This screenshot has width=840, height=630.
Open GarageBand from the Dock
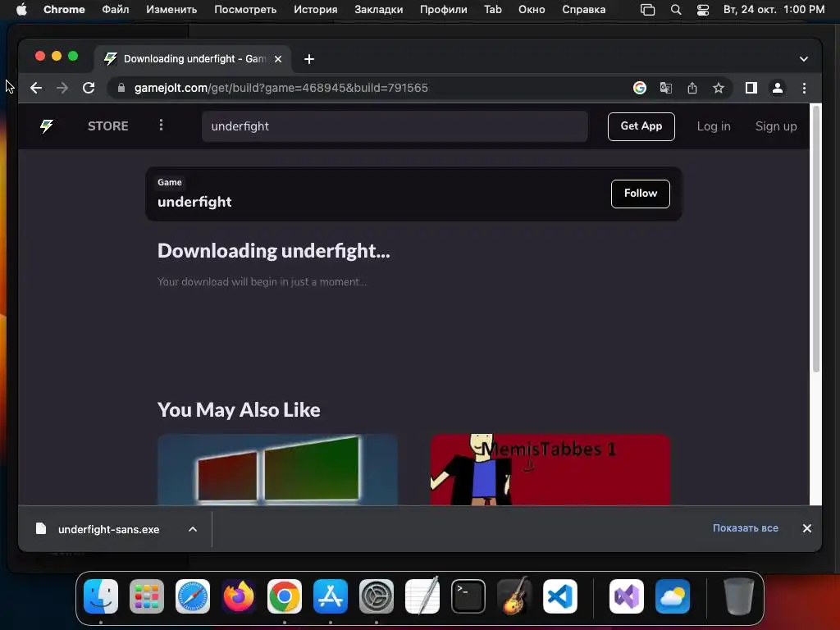point(514,596)
